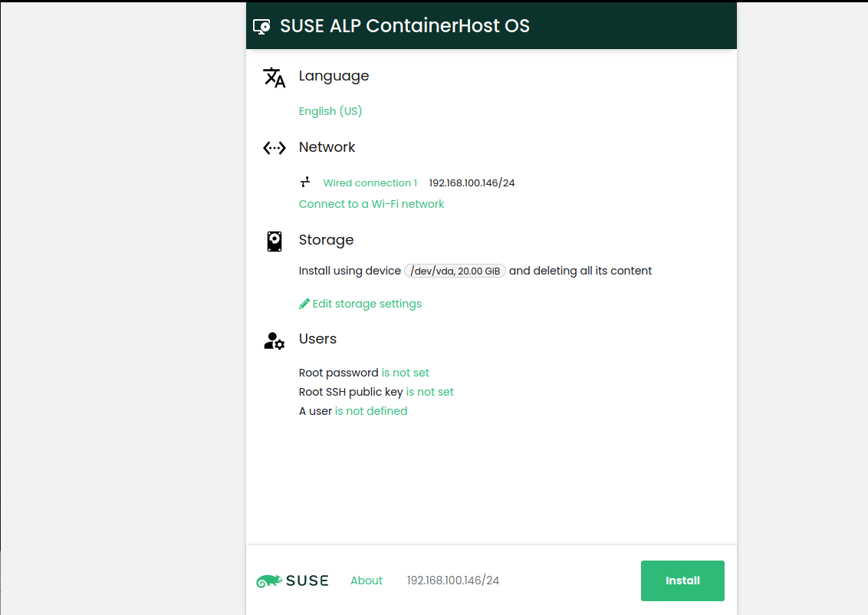Connect to a Wi-Fi network
The height and width of the screenshot is (615, 868).
pyautogui.click(x=371, y=204)
